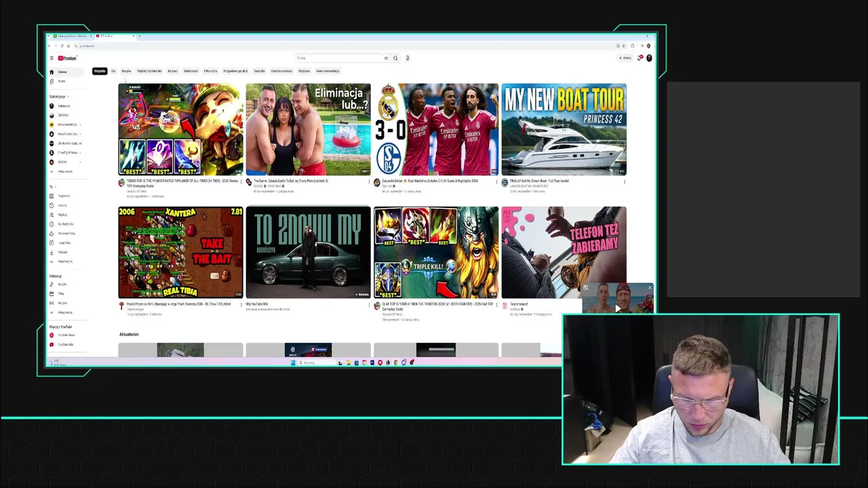Open the notifications bell

(x=639, y=58)
